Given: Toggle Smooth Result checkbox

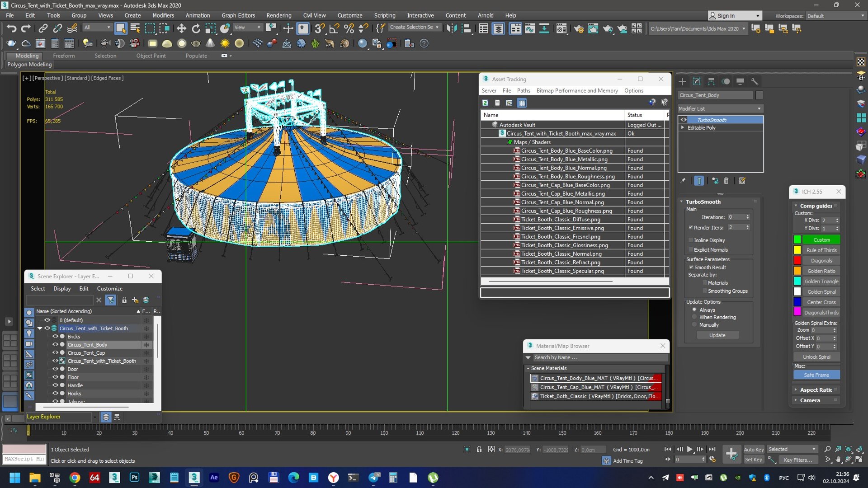Looking at the screenshot, I should (691, 267).
